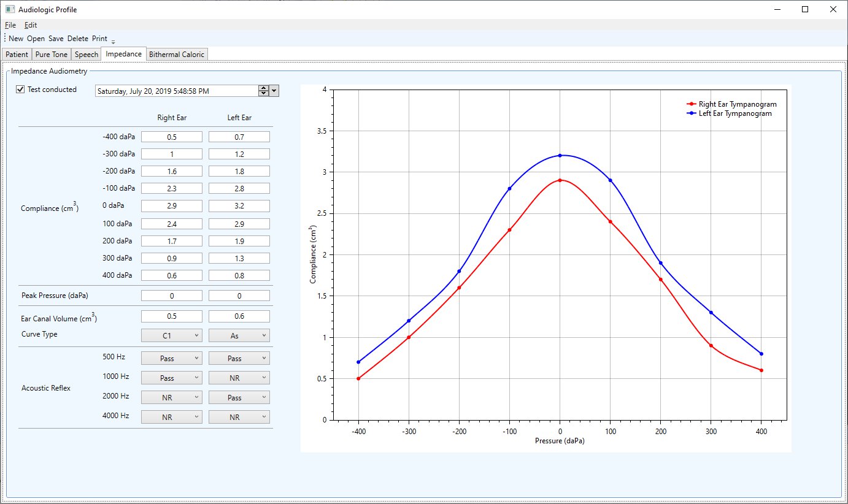The height and width of the screenshot is (504, 848).
Task: Maximize the Audiologic Profile window
Action: pyautogui.click(x=805, y=9)
